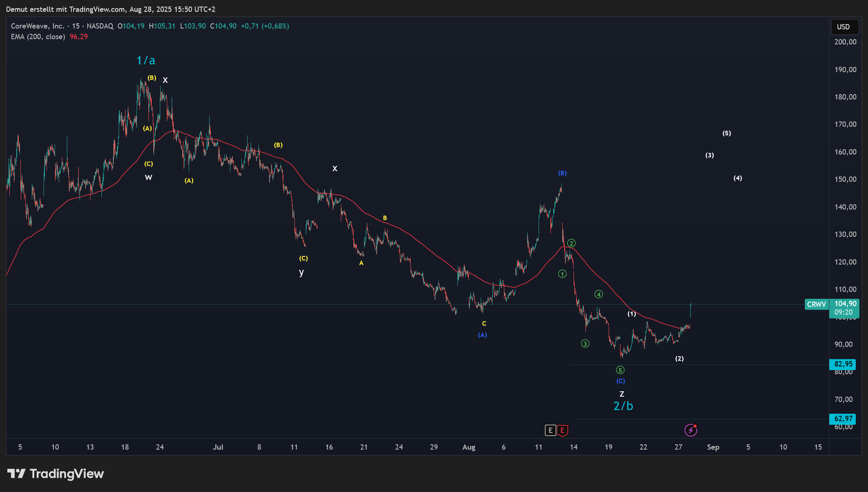Click the green circled 4 wave marker
Screen dimensions: 868x492
pyautogui.click(x=599, y=294)
